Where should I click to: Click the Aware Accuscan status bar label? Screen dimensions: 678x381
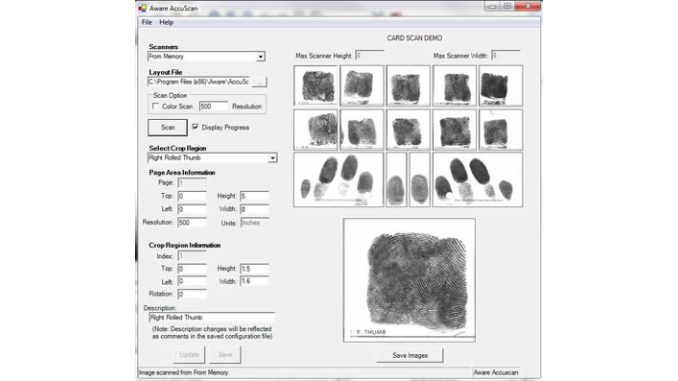pos(496,372)
